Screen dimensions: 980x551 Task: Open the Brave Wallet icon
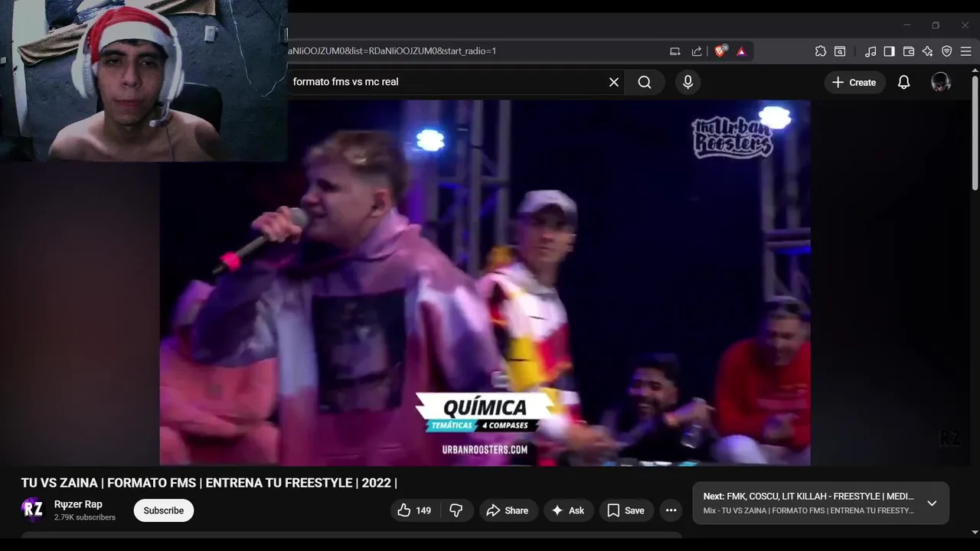tap(909, 51)
